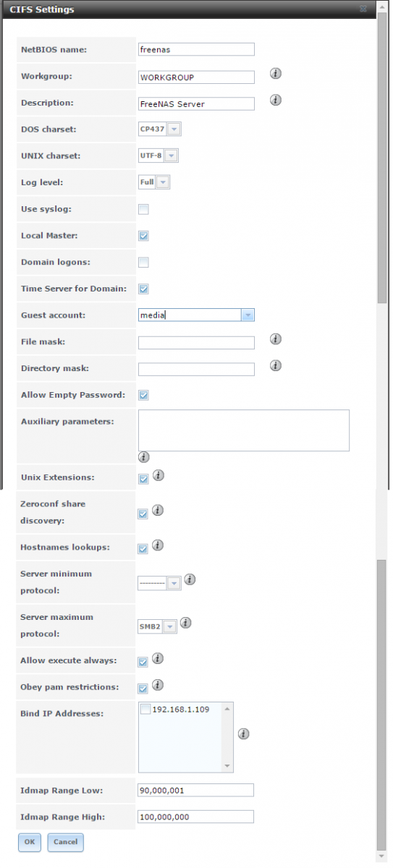Uncheck Allow Empty Password

pos(143,396)
